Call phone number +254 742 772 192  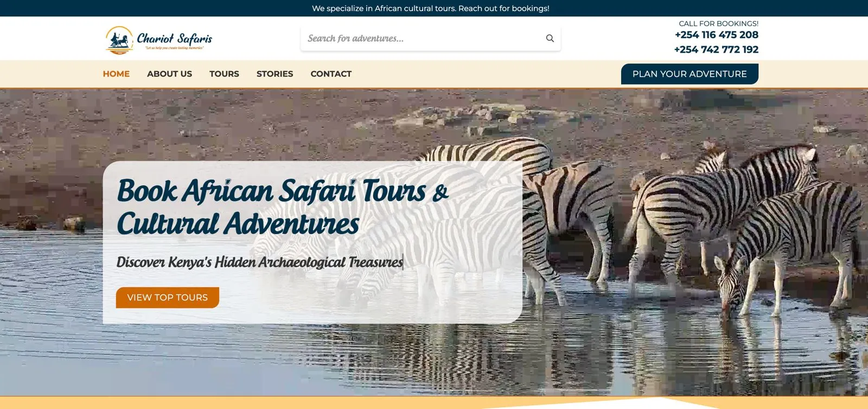pyautogui.click(x=716, y=49)
